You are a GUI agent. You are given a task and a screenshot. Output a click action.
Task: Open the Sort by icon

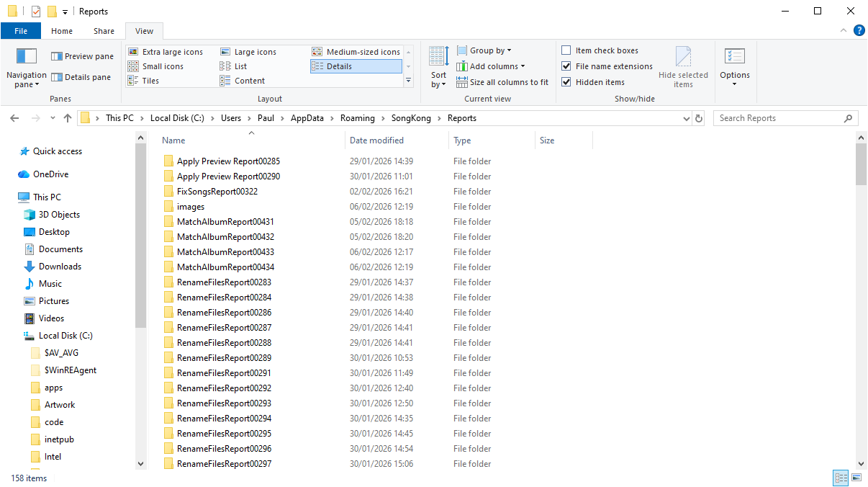point(438,56)
